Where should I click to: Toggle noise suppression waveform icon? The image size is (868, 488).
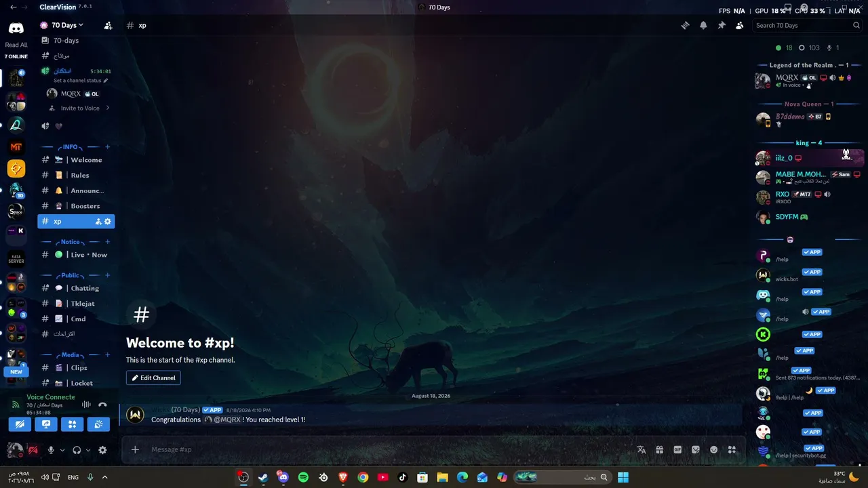click(86, 405)
